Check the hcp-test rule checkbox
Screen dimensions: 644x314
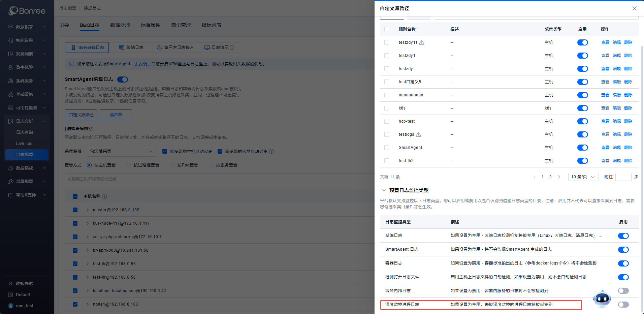pyautogui.click(x=387, y=121)
